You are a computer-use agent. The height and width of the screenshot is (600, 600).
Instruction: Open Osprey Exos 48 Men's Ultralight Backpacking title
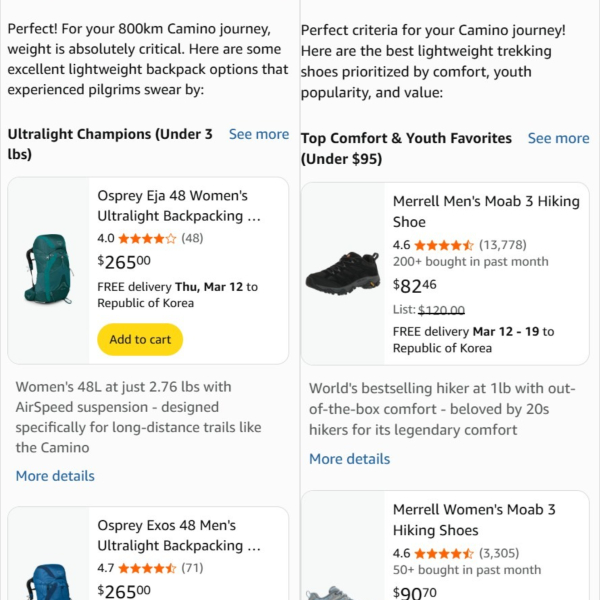179,535
